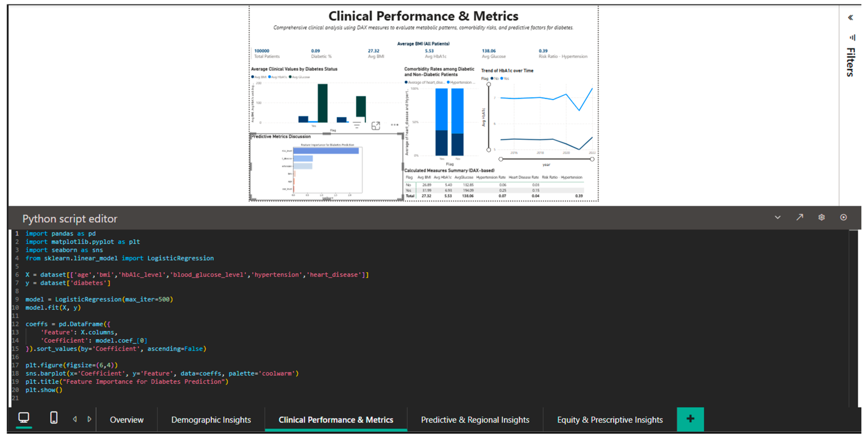Screen dimensions: 868x440
Task: Open Demographic Insights page tab
Action: tap(211, 420)
